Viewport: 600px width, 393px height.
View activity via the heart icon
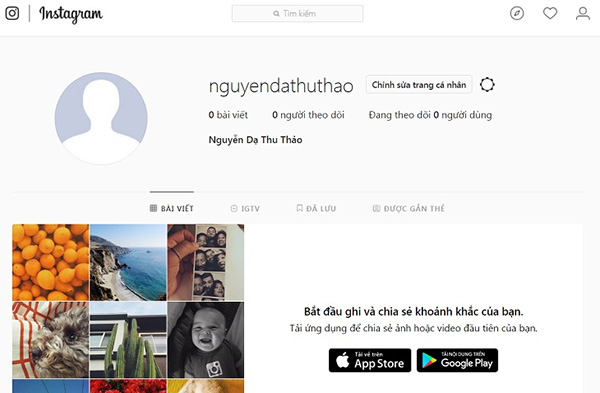click(550, 13)
